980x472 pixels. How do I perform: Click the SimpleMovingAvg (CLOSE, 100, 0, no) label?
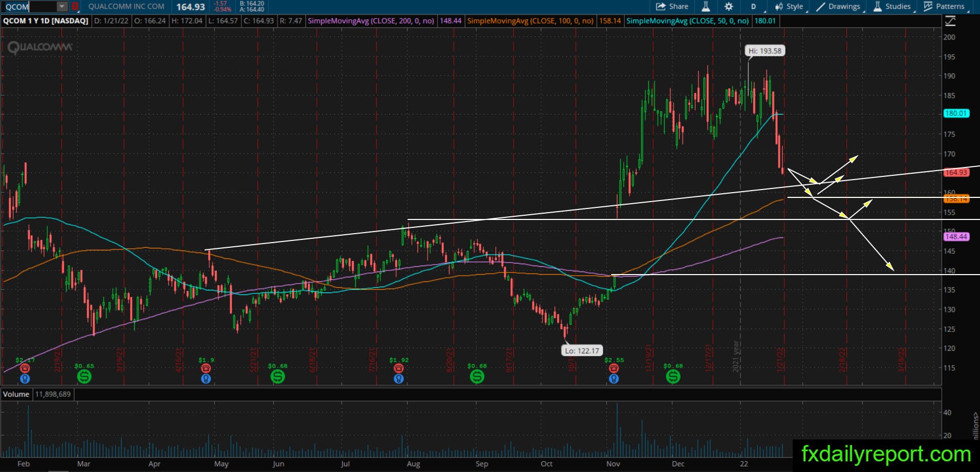tap(530, 21)
